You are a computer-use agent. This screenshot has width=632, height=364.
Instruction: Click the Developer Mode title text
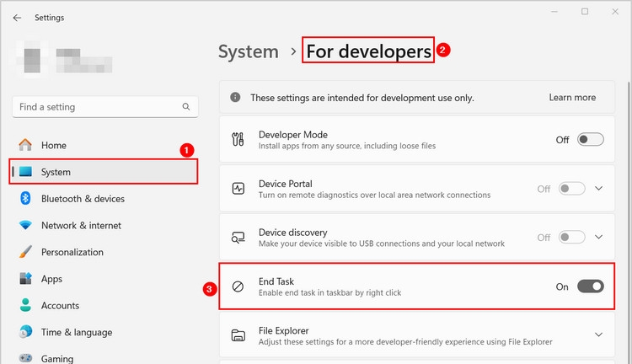(x=293, y=135)
